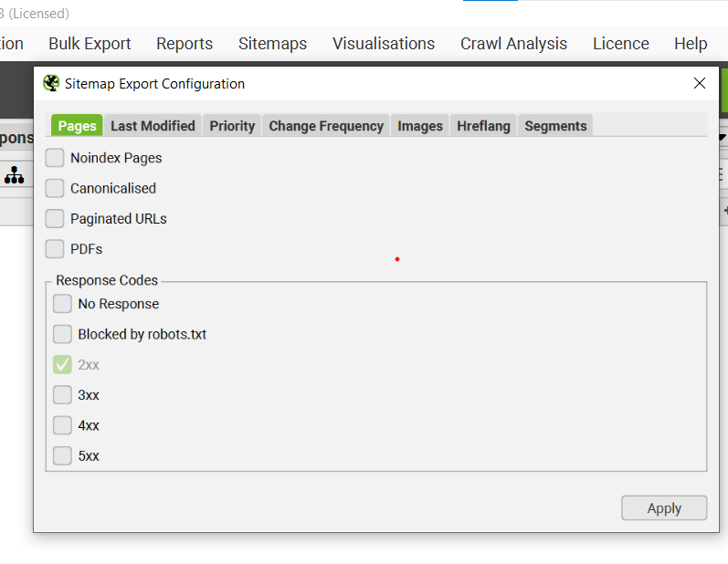Click the Apply button

point(664,508)
